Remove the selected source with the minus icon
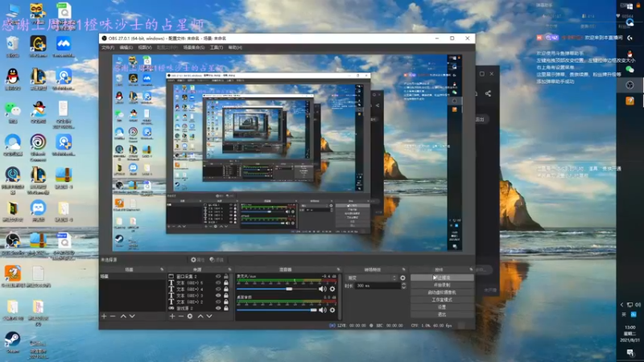This screenshot has height=362, width=644. pos(180,316)
